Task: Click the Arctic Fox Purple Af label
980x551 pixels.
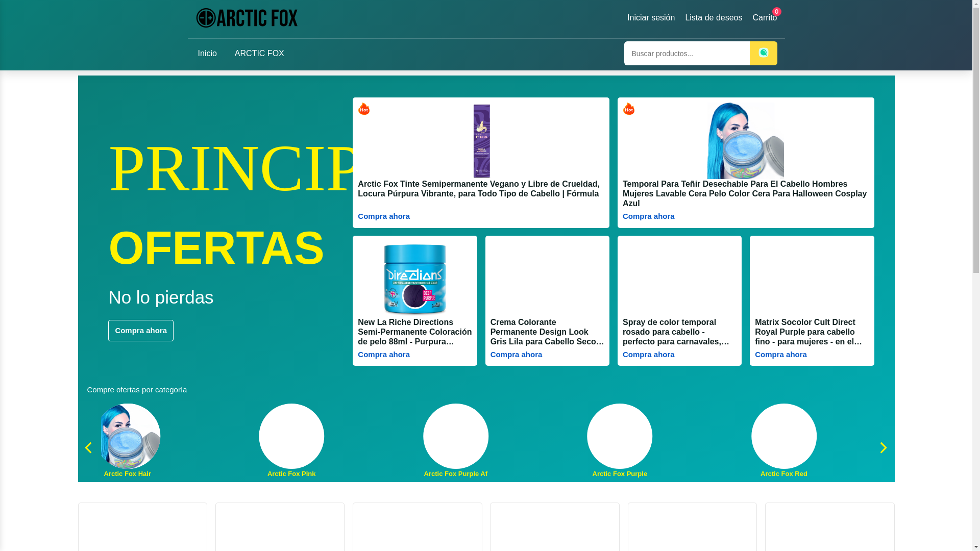Action: 456,474
